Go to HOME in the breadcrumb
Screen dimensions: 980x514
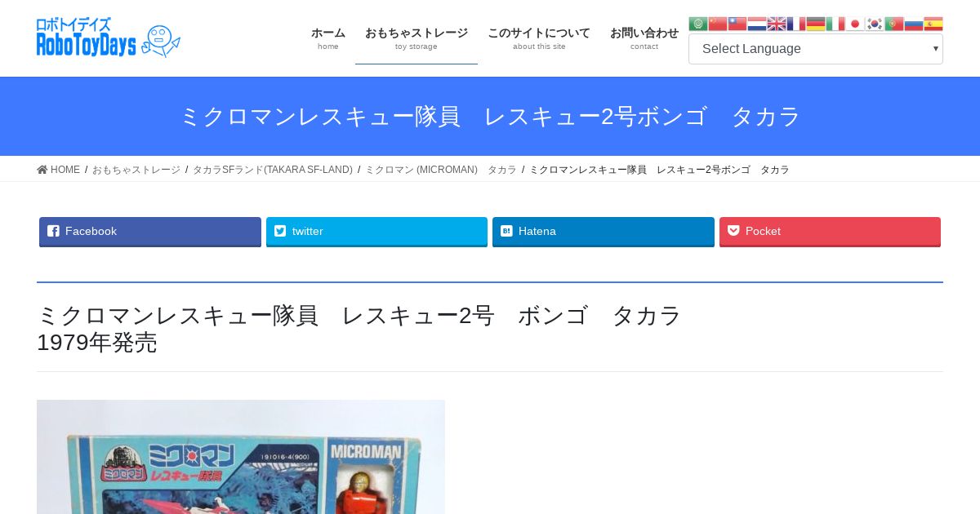pos(59,170)
